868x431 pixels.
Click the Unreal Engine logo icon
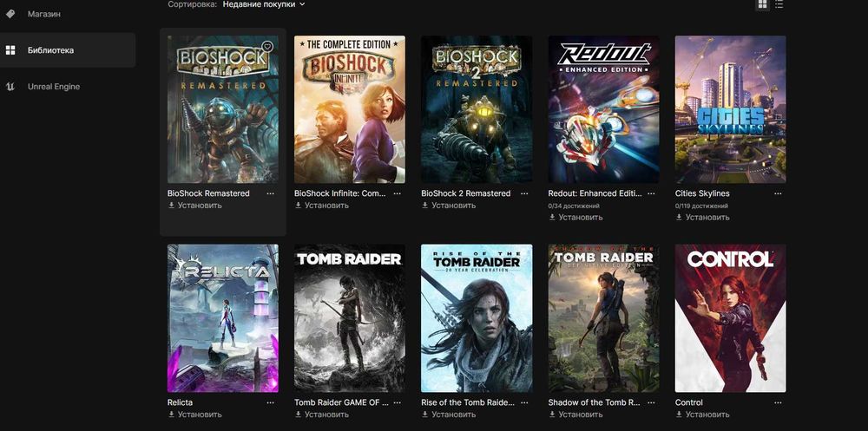pyautogui.click(x=10, y=87)
